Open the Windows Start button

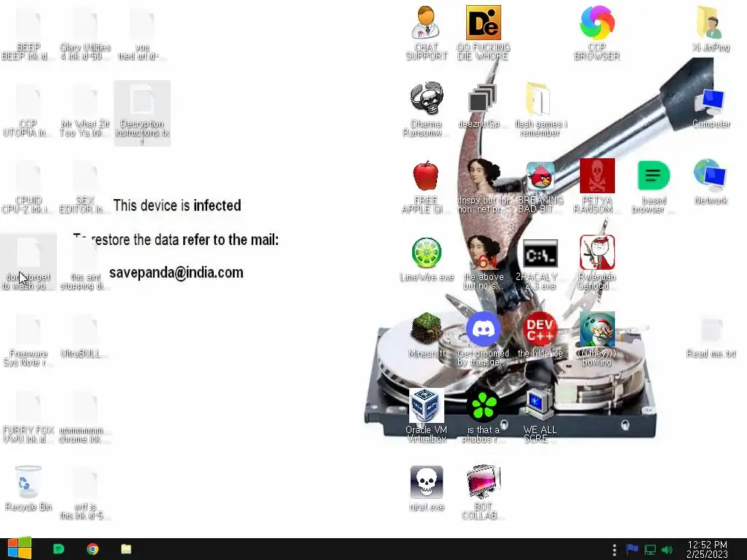(x=19, y=549)
